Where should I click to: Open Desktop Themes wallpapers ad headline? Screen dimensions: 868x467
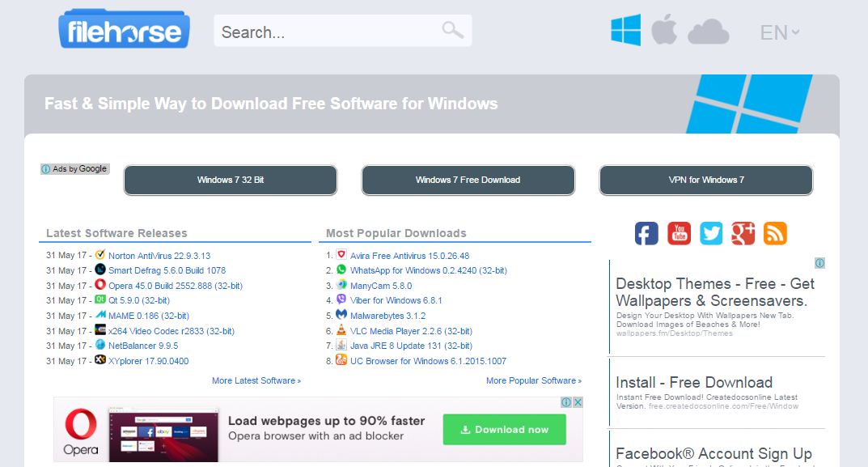715,292
